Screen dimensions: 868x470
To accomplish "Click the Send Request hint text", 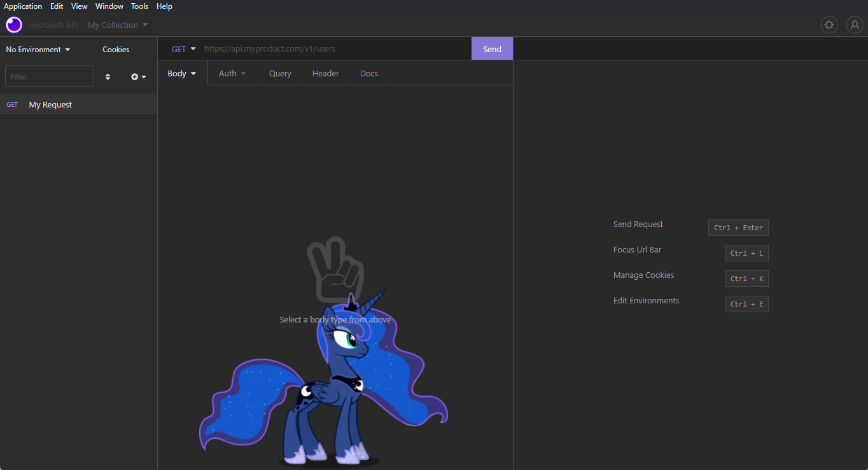I will [x=638, y=225].
